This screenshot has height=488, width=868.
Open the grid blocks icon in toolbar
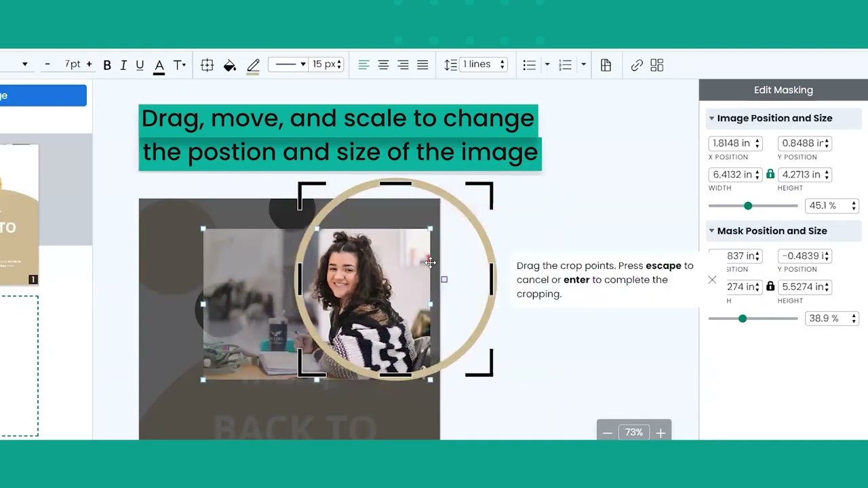coord(656,65)
